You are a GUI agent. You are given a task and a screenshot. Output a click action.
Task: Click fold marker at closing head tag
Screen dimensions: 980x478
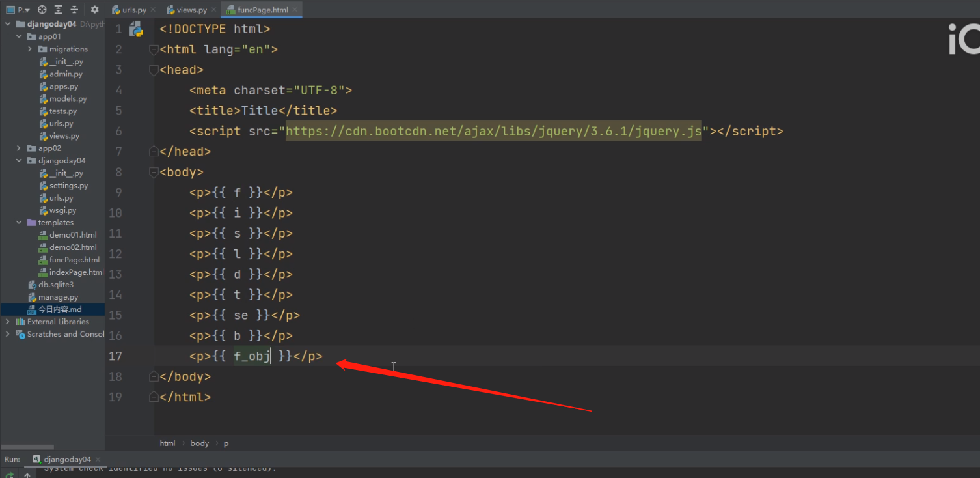(x=154, y=151)
